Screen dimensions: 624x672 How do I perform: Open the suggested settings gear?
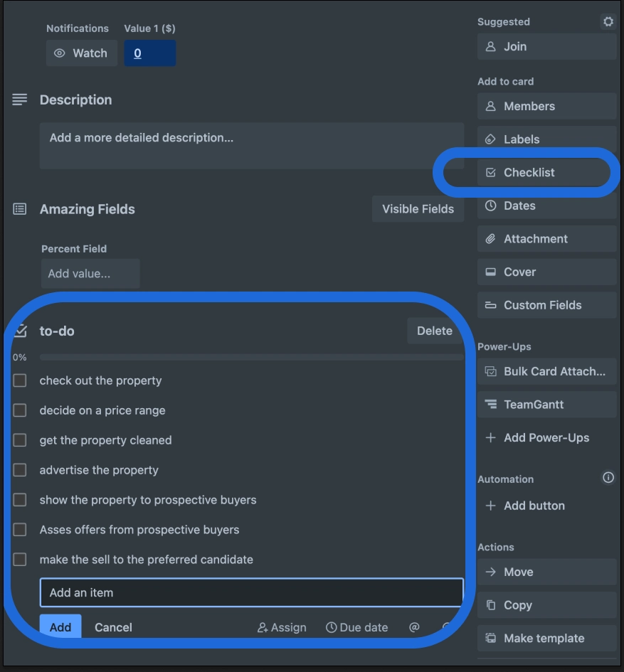(608, 21)
